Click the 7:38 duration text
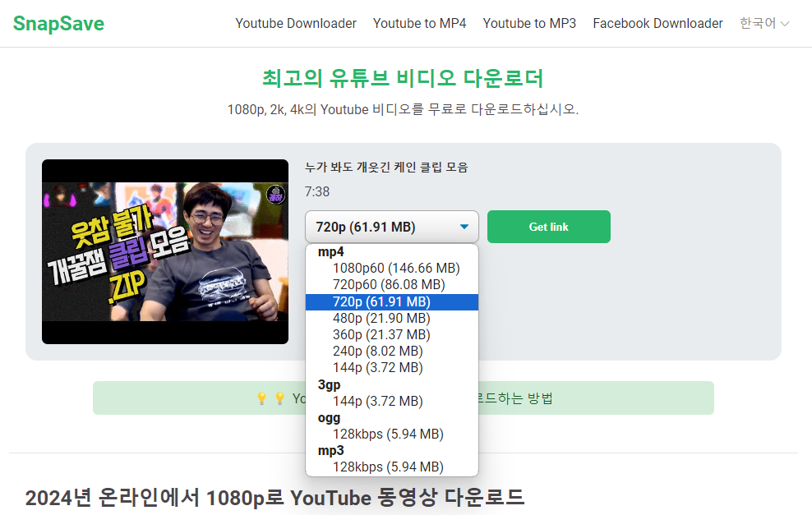Screen dimensions: 812x515 [317, 191]
